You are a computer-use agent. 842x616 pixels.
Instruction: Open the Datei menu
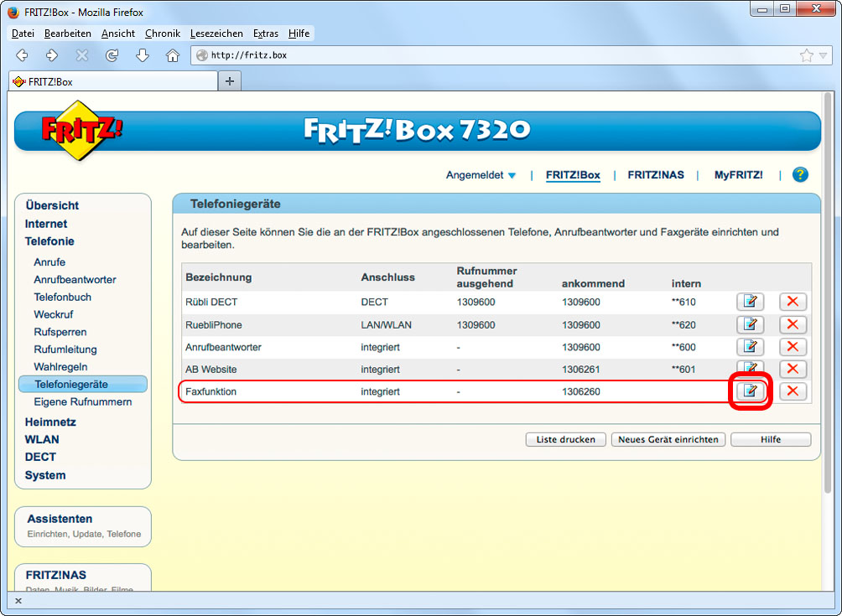pyautogui.click(x=23, y=34)
